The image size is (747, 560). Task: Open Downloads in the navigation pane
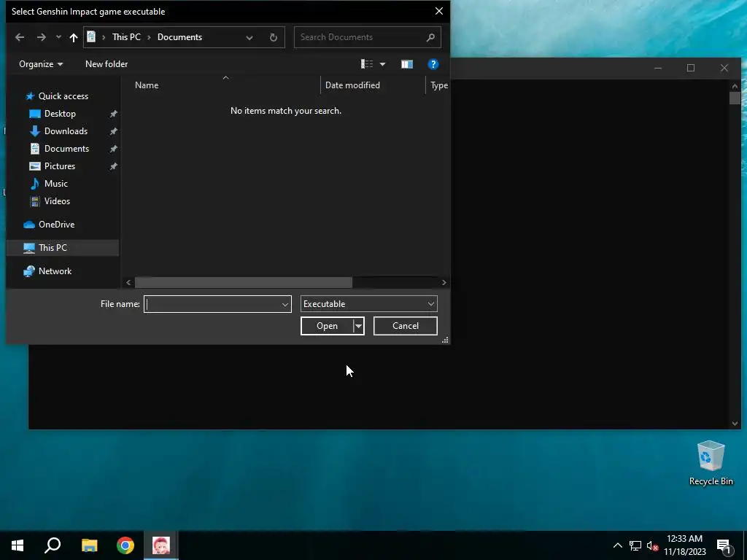[x=66, y=131]
